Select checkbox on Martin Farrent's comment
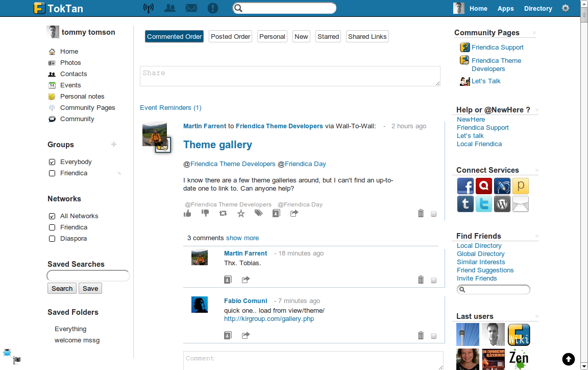Screen dimensions: 588x370 433,280
